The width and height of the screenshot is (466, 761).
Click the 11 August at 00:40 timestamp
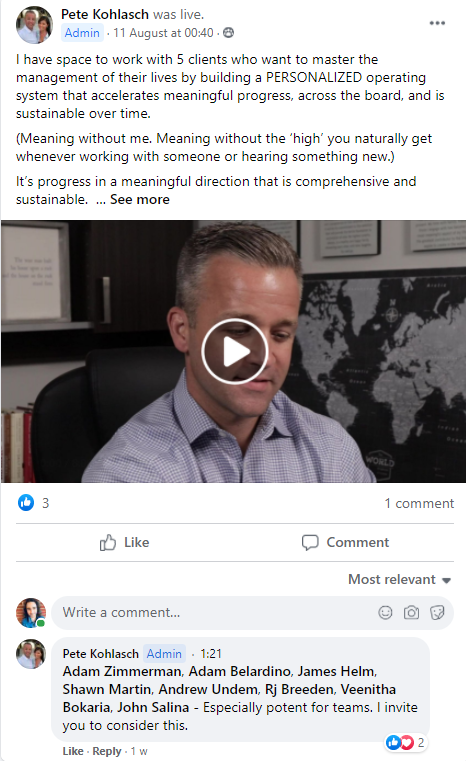(x=164, y=33)
